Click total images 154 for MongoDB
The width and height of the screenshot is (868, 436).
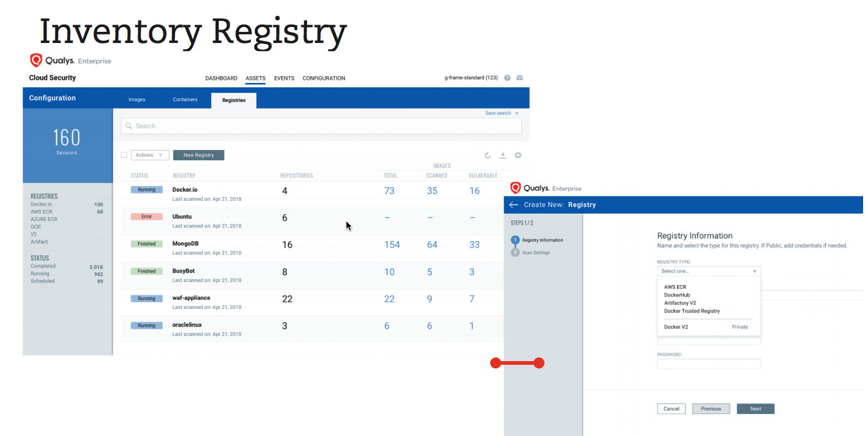click(392, 245)
